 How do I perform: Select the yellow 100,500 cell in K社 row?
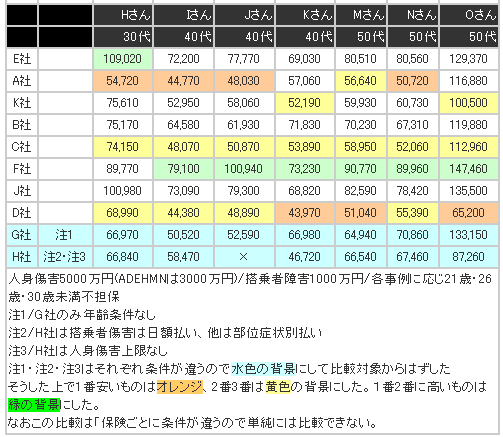[469, 103]
